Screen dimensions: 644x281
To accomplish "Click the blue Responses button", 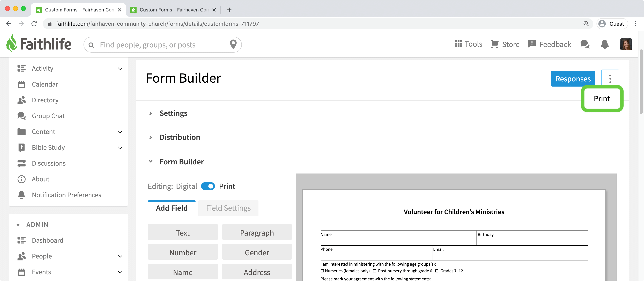I will point(573,79).
